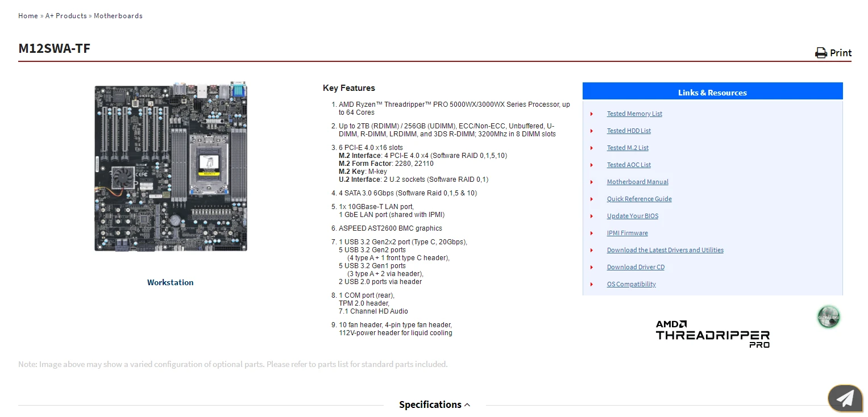
Task: Click the 'TPM 2.0 header' line
Action: click(x=364, y=303)
